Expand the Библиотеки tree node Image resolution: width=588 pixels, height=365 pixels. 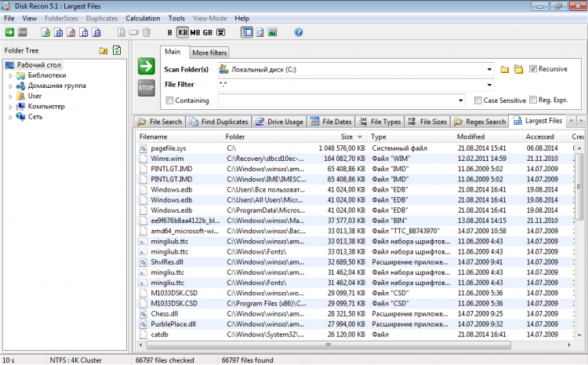coord(10,75)
